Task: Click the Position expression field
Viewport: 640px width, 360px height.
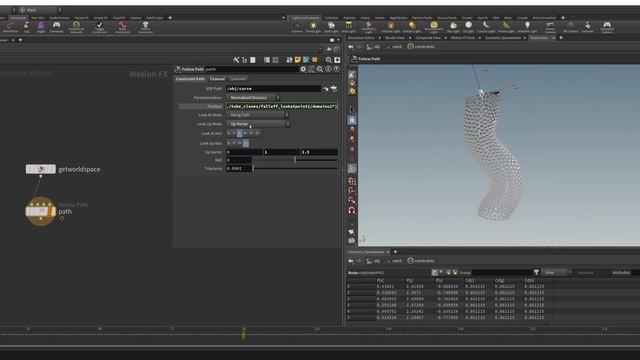Action: 282,107
